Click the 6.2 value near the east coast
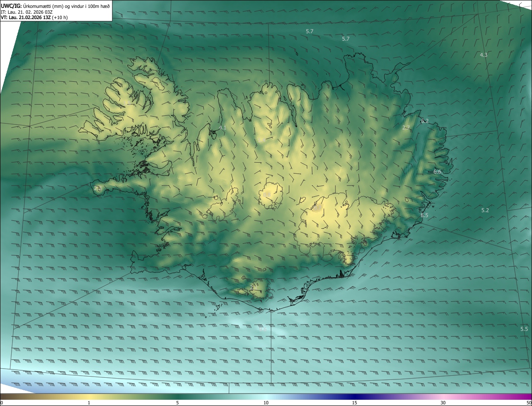This screenshot has width=532, height=406. click(x=424, y=121)
